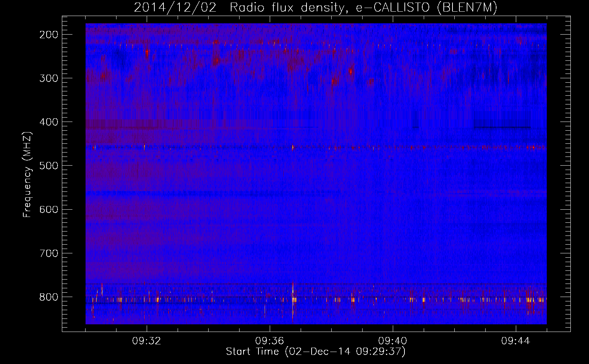589x364 pixels.
Task: Click the 300 frequency tick label
Action: 49,78
